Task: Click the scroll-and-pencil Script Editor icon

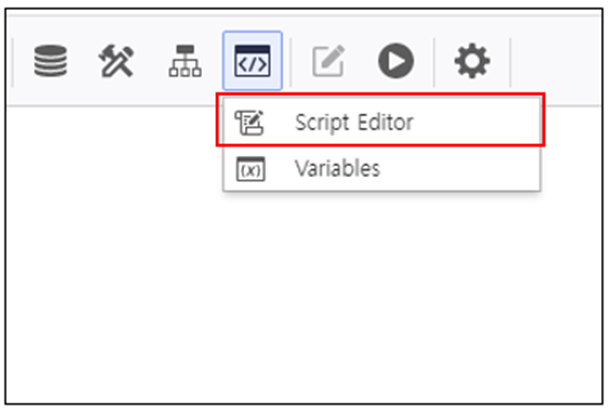Action: tap(249, 122)
